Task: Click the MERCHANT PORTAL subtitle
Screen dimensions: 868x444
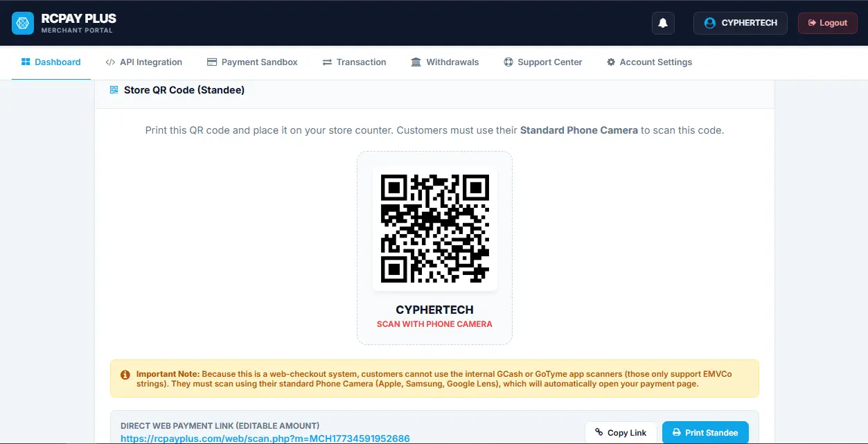Action: pos(77,30)
